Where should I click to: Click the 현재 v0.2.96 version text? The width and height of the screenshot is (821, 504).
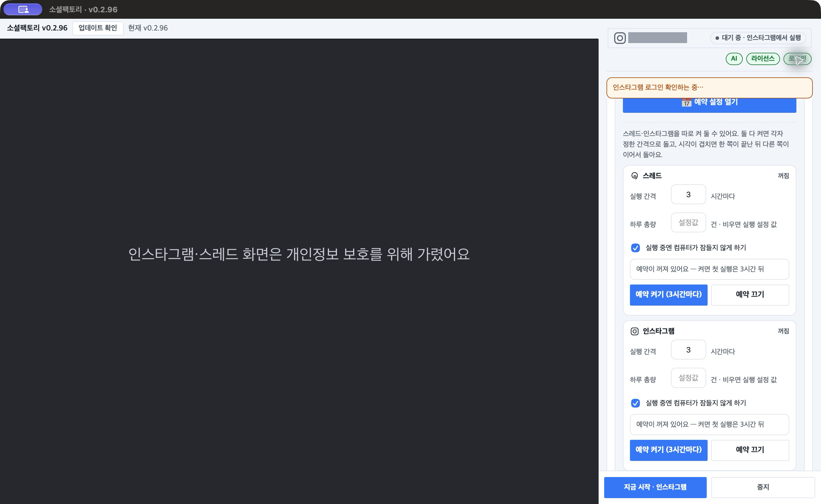pyautogui.click(x=148, y=28)
